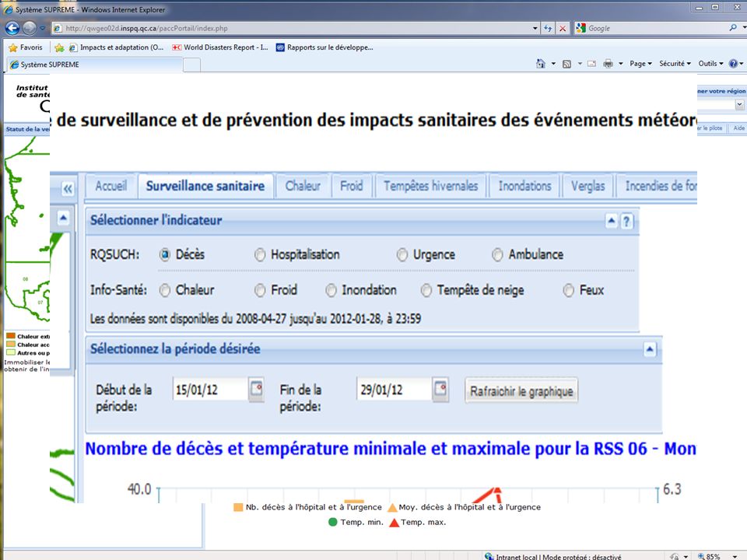Open the region selection dropdown in the top right
Image resolution: width=747 pixels, height=560 pixels.
point(739,104)
